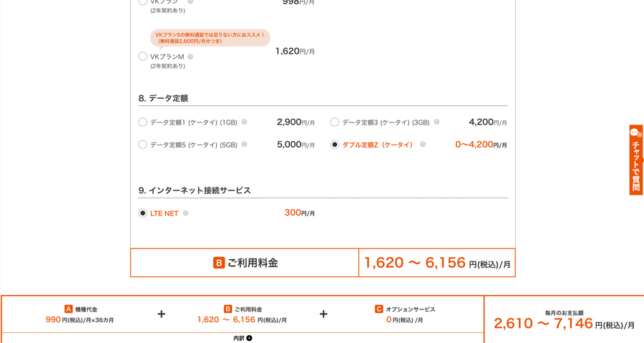Select ダブル定額Z (ケータイ) radio button

(335, 145)
